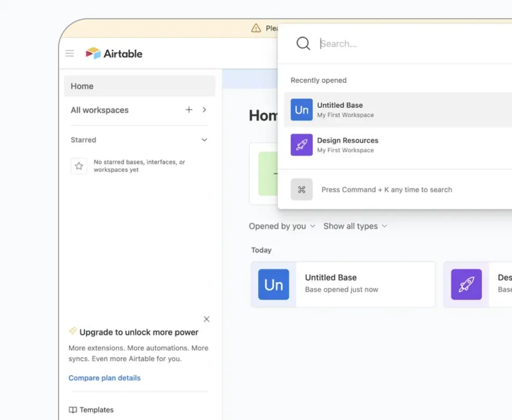Open the 'Show all types' dropdown

click(355, 226)
